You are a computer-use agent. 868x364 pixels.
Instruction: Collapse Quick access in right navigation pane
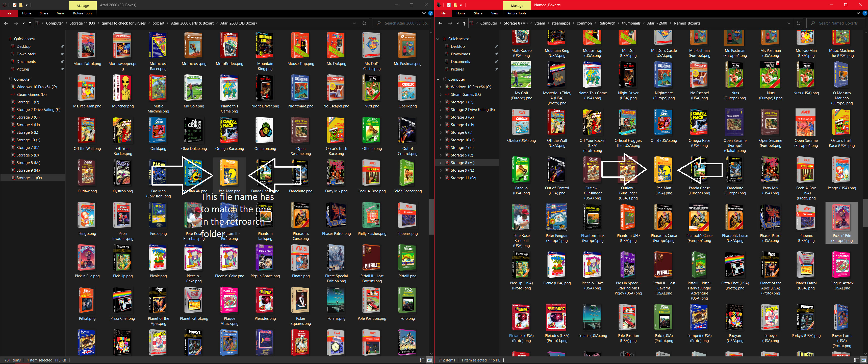pos(438,39)
